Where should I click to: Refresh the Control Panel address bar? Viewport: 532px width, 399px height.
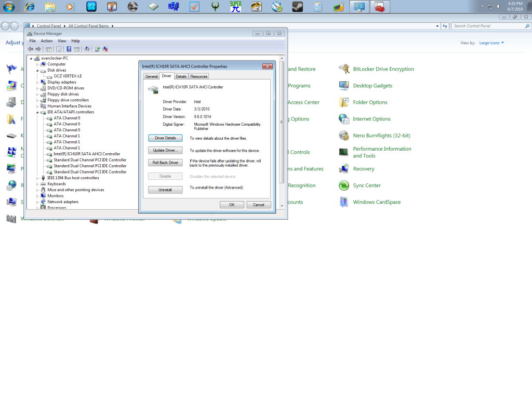coord(445,26)
